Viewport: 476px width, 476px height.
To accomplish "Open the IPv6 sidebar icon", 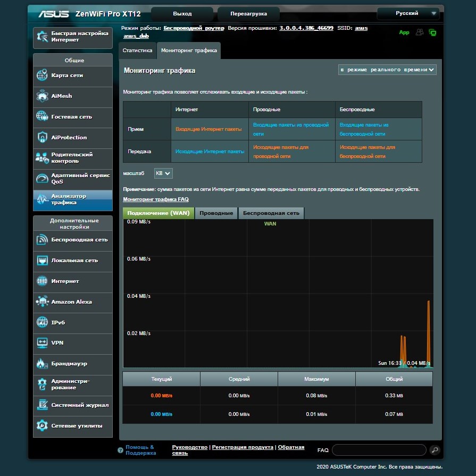I will coord(42,323).
